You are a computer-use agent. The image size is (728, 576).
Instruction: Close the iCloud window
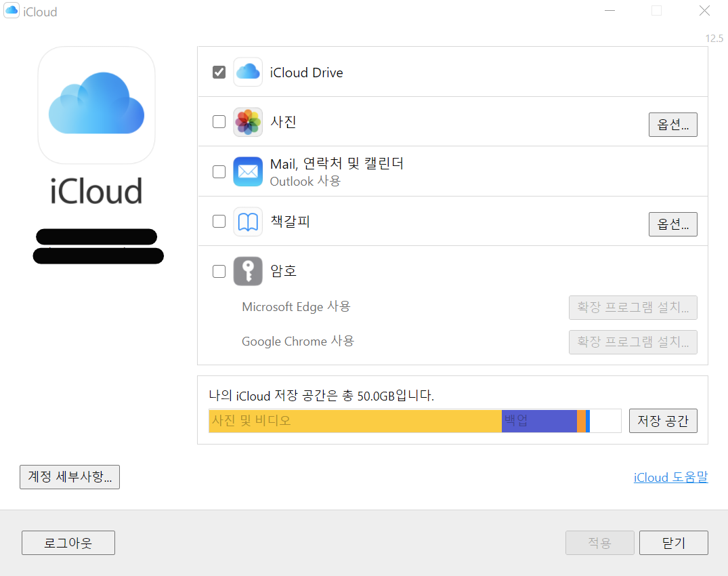click(704, 11)
